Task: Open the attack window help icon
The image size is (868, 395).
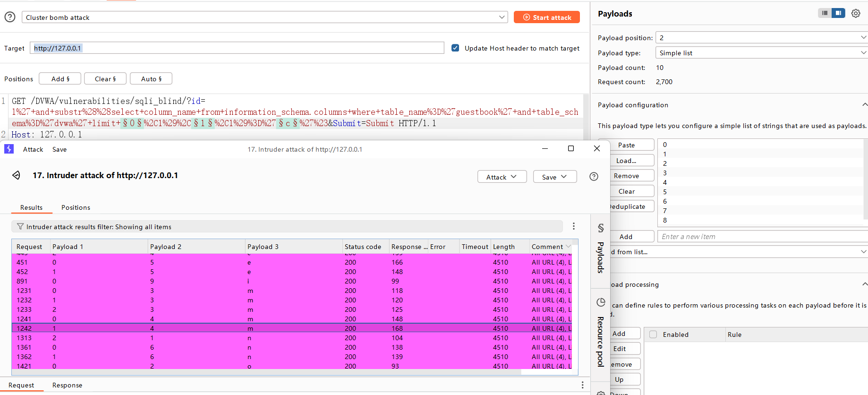Action: [594, 176]
